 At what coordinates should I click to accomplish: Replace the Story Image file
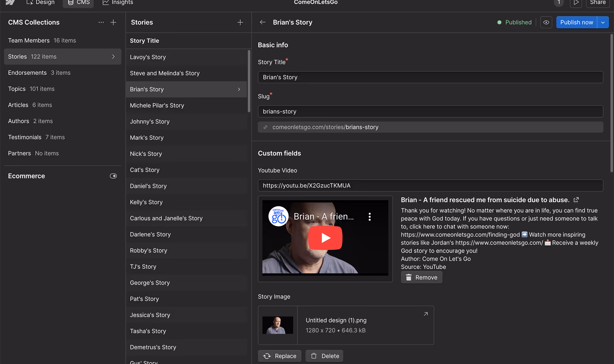coord(279,356)
